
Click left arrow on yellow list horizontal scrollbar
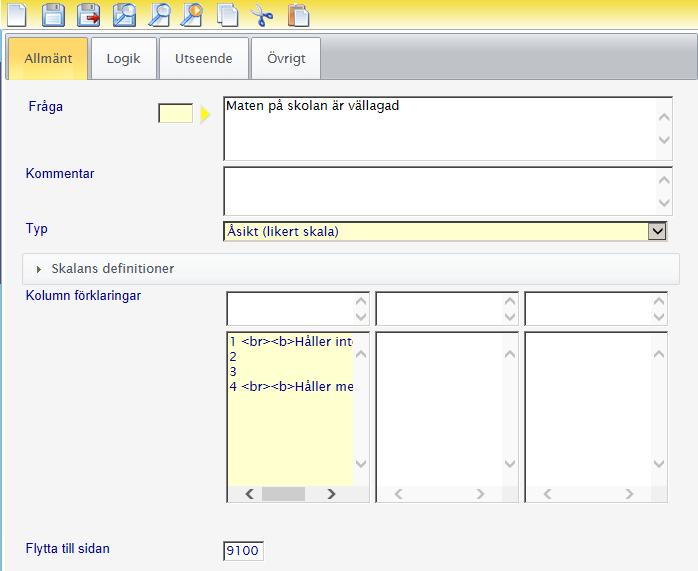pos(249,494)
